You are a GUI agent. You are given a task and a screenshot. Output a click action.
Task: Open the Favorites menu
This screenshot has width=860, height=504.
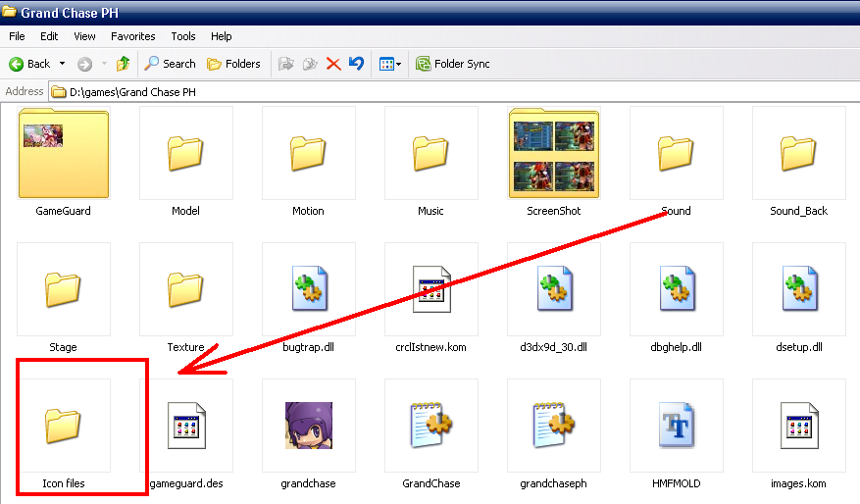[x=132, y=36]
